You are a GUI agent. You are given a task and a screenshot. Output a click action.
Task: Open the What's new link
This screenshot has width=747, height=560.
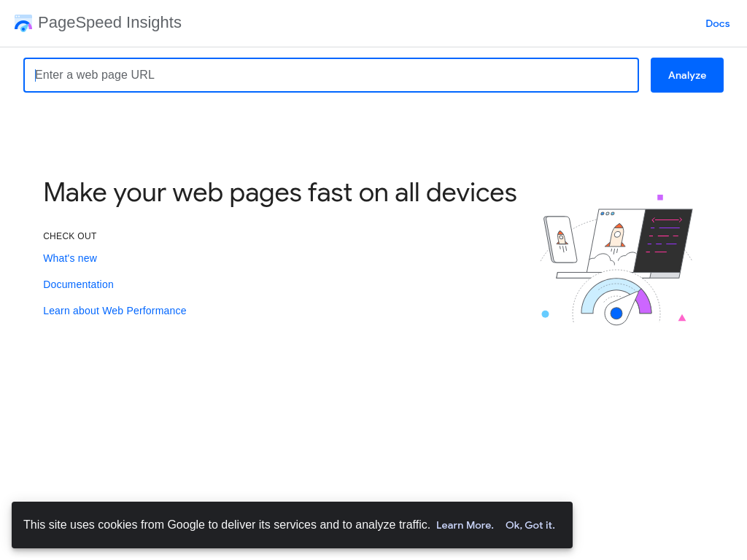click(x=70, y=258)
